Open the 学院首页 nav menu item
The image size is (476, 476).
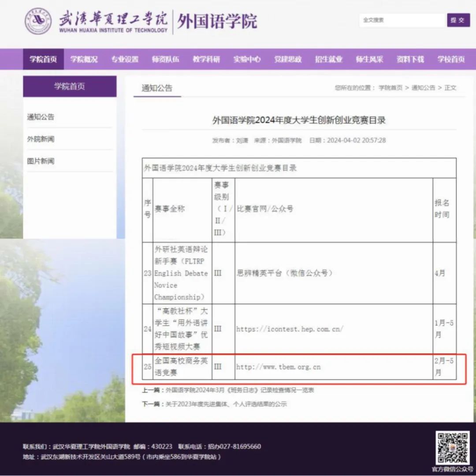[43, 59]
